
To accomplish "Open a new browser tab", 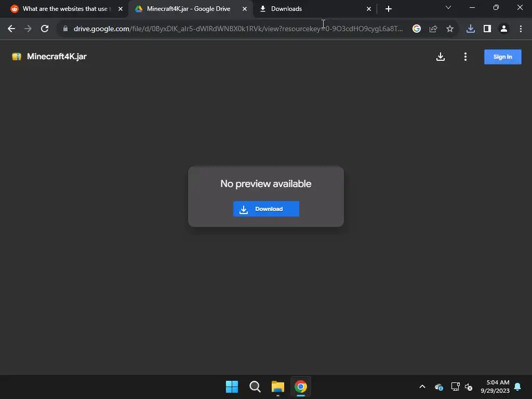I will click(x=389, y=9).
